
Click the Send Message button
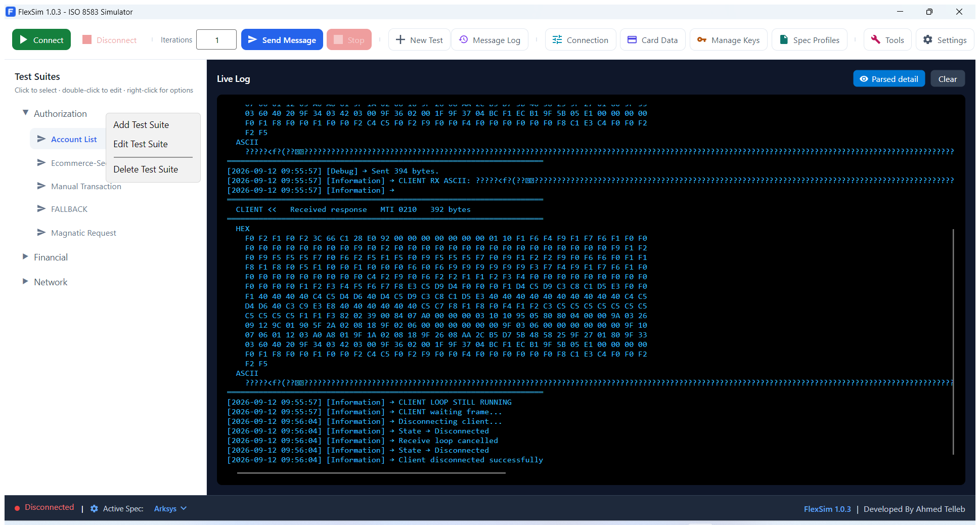[282, 39]
